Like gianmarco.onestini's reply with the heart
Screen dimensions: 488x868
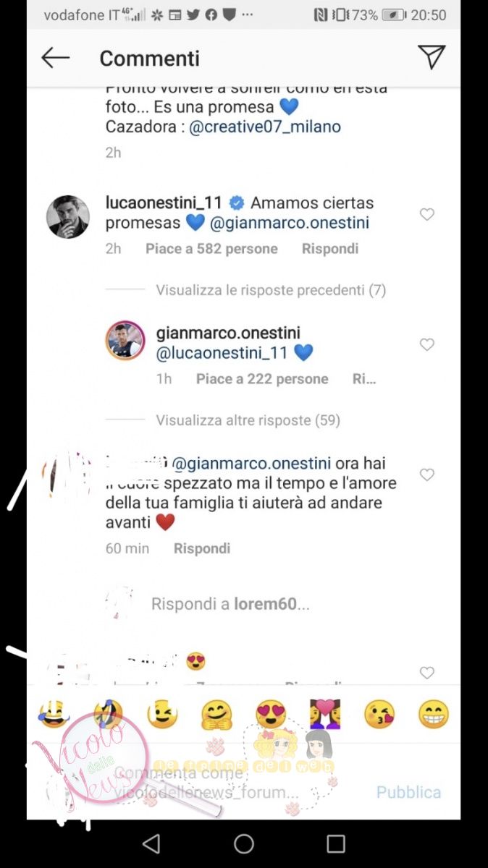pyautogui.click(x=427, y=344)
